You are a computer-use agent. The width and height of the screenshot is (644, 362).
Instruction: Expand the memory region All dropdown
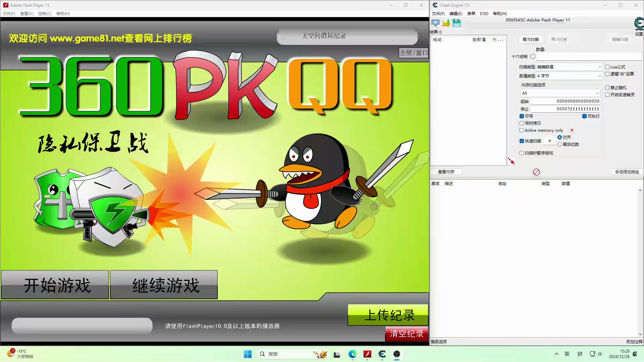click(x=560, y=93)
